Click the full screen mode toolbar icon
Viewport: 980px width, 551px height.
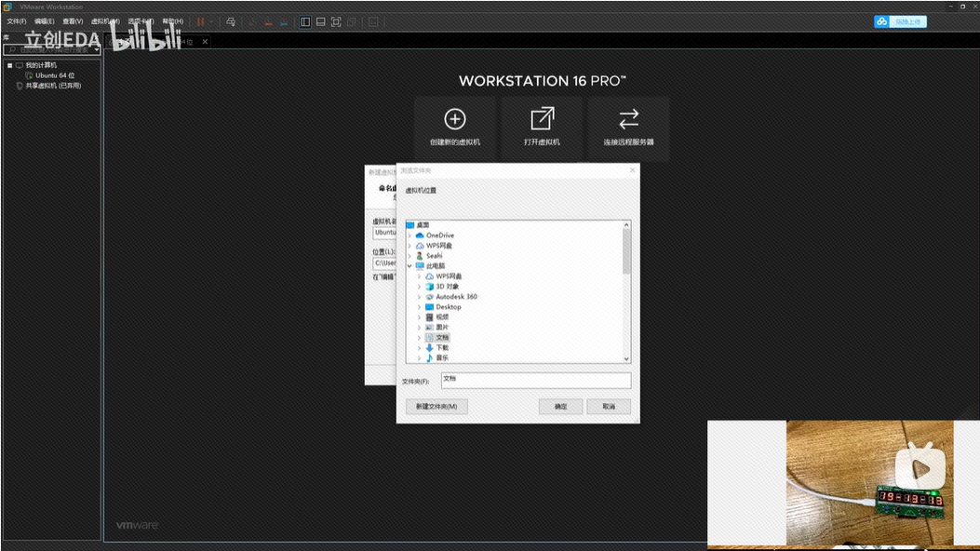pyautogui.click(x=336, y=21)
